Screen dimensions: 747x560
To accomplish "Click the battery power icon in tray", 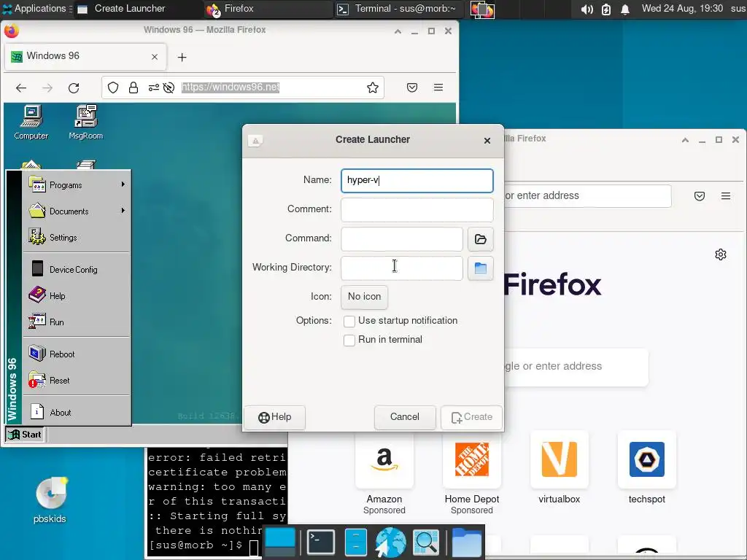I will click(x=606, y=9).
